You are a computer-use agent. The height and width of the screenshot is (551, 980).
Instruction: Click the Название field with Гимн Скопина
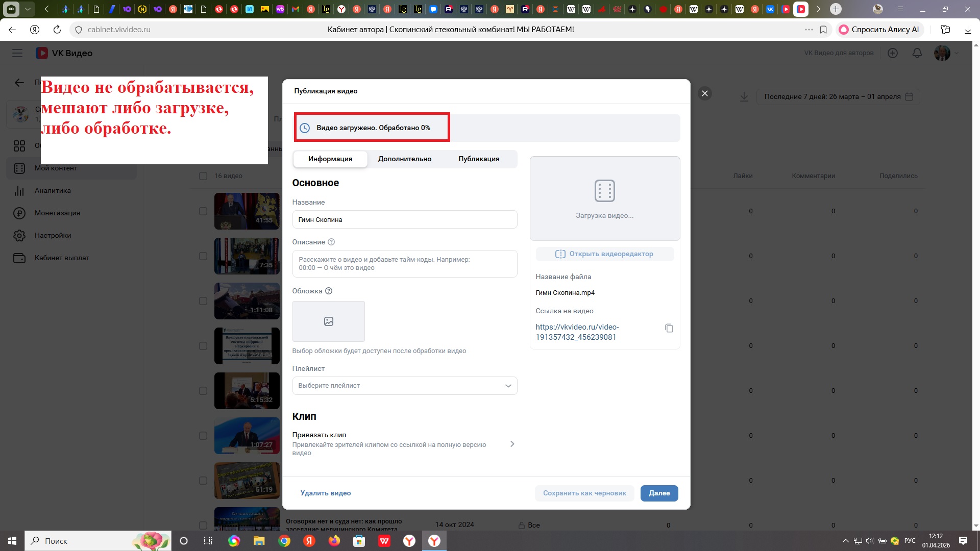coord(404,219)
